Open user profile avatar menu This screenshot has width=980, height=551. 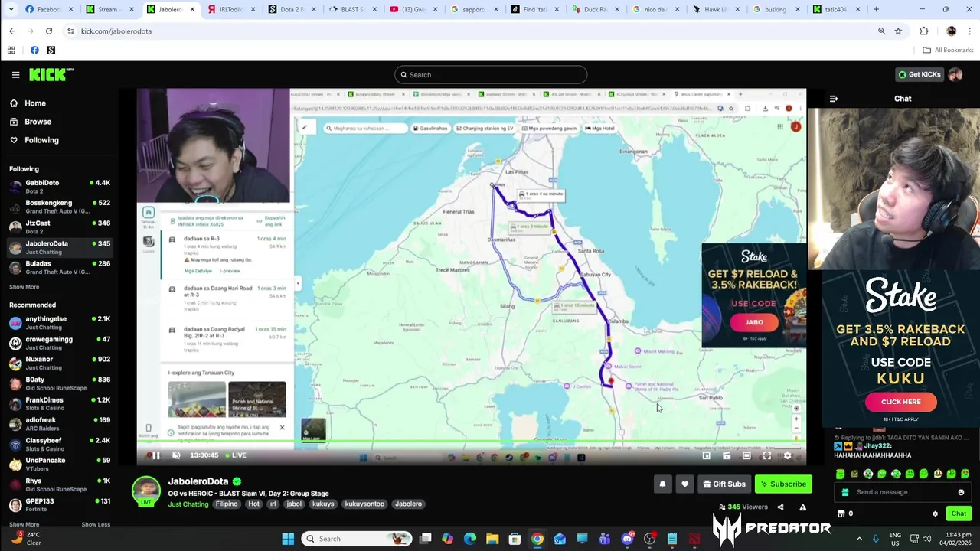coord(955,74)
